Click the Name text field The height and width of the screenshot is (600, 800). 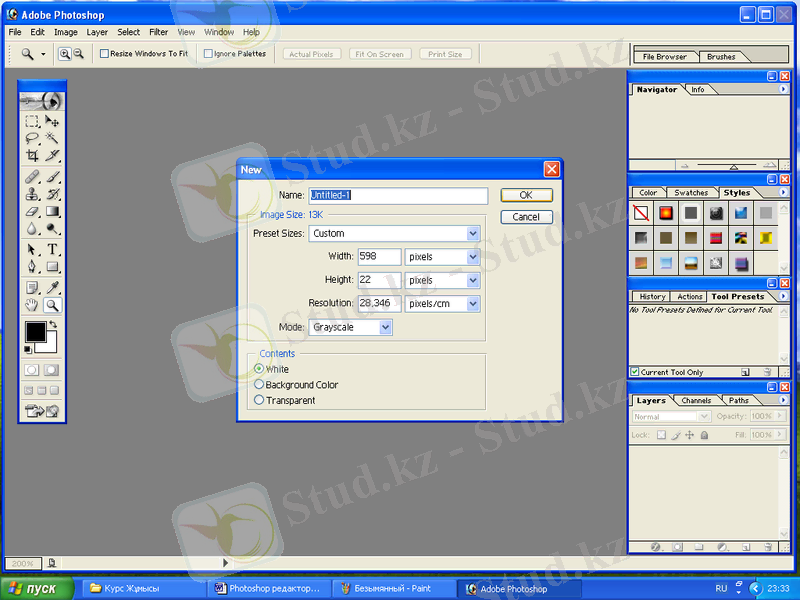(398, 196)
